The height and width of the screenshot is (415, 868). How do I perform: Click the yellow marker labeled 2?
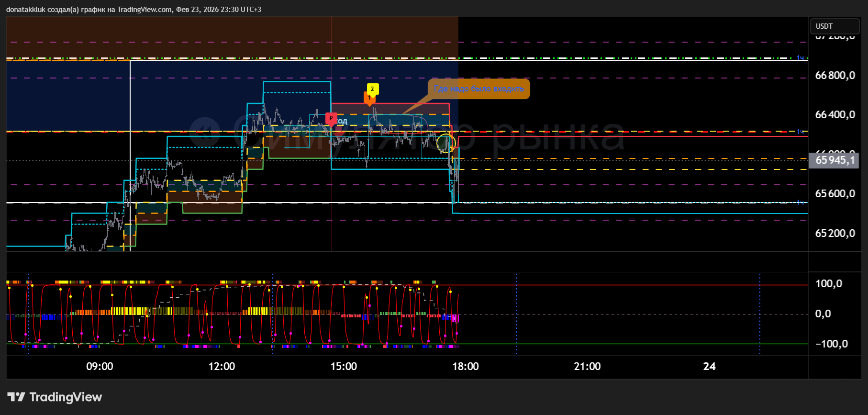(372, 89)
